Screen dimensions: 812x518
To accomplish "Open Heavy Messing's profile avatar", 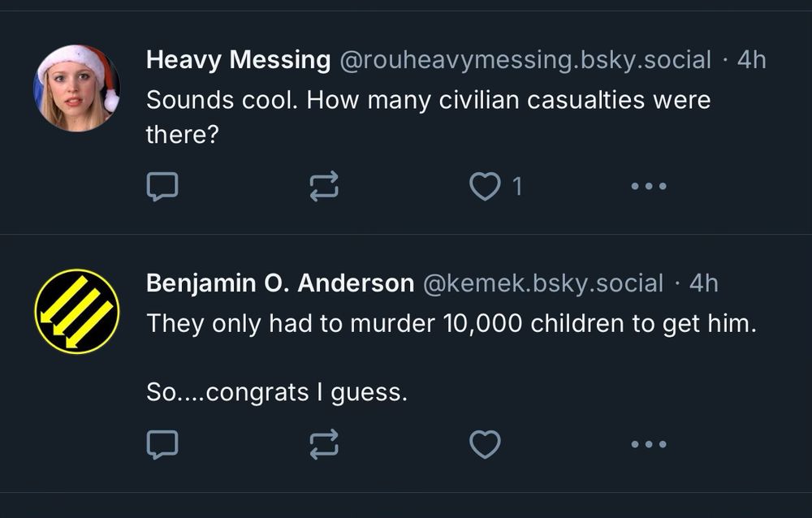I will coord(76,88).
